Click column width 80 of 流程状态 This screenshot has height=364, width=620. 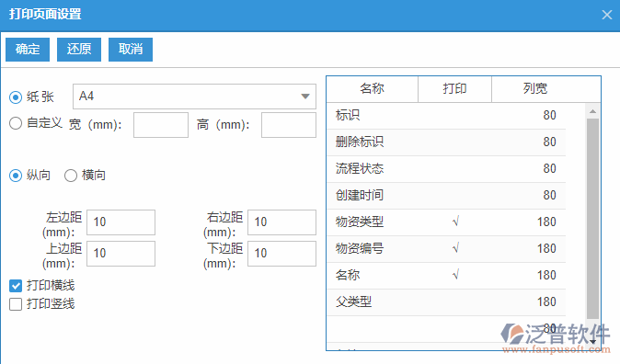pos(549,169)
